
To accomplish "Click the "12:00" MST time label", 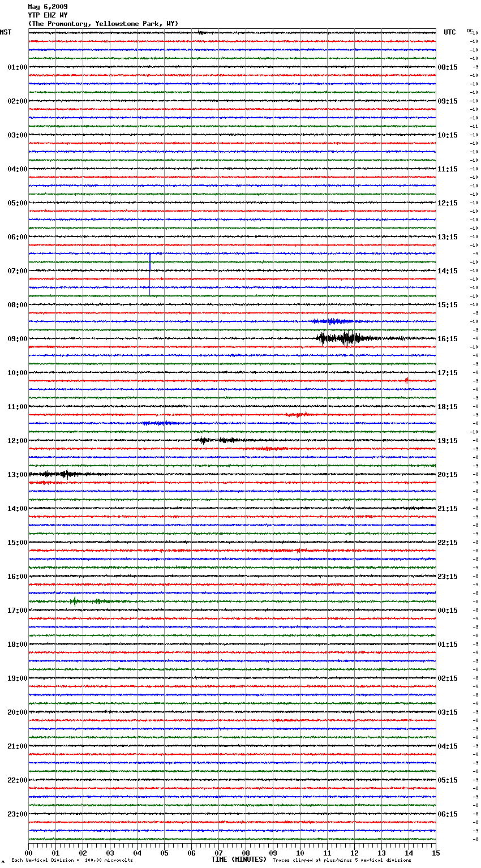I will pyautogui.click(x=18, y=441).
